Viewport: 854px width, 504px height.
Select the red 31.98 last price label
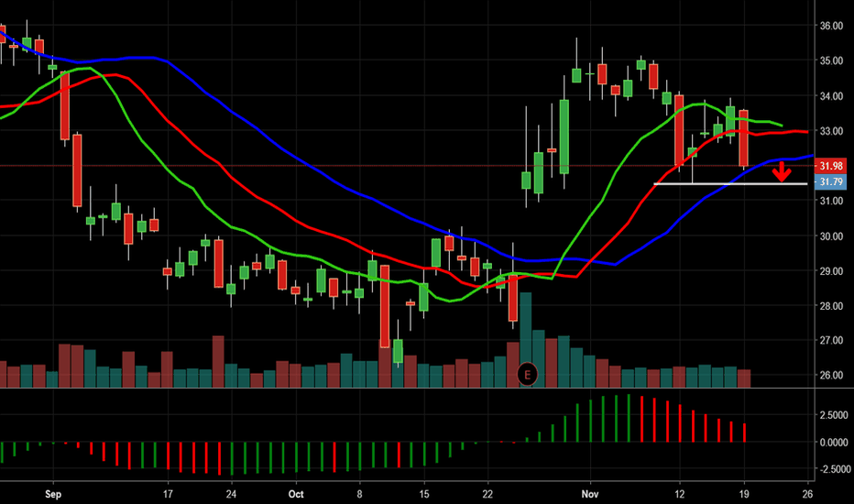(x=830, y=166)
